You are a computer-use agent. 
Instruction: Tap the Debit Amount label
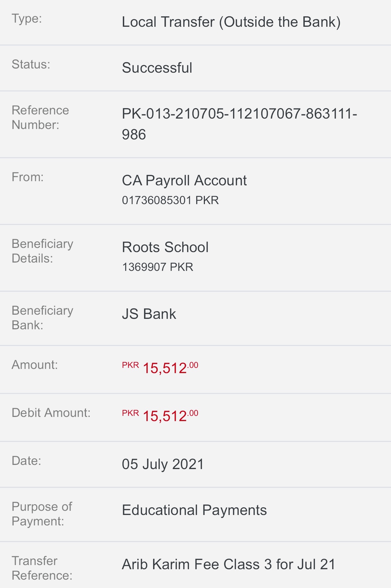pyautogui.click(x=51, y=413)
